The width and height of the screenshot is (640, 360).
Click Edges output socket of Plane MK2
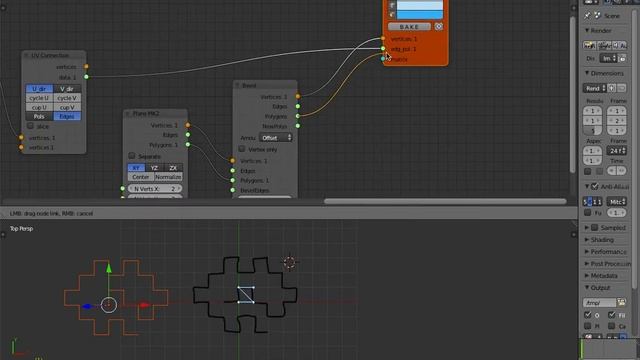(x=188, y=134)
